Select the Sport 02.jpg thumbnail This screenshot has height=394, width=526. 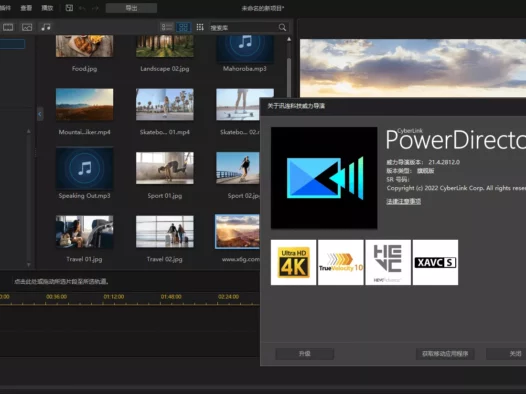click(238, 168)
